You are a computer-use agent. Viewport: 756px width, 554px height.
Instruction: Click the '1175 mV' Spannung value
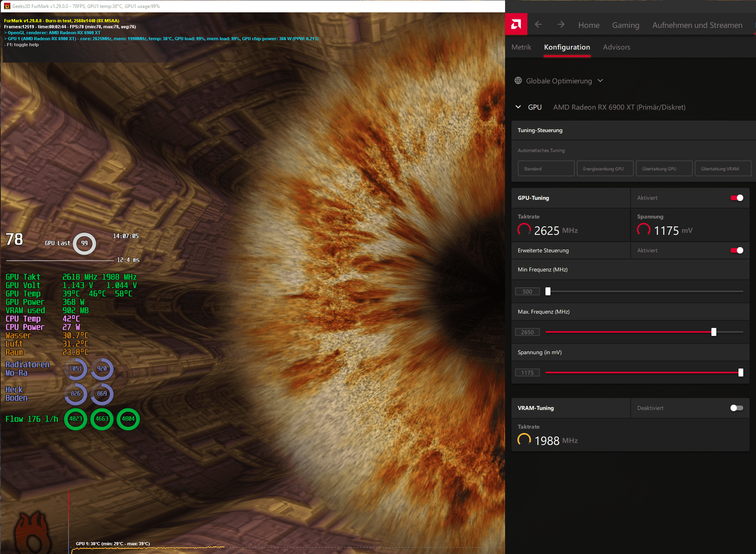click(673, 230)
